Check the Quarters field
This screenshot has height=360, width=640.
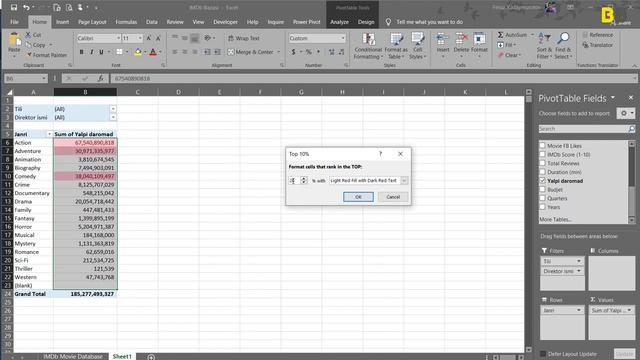pos(542,198)
